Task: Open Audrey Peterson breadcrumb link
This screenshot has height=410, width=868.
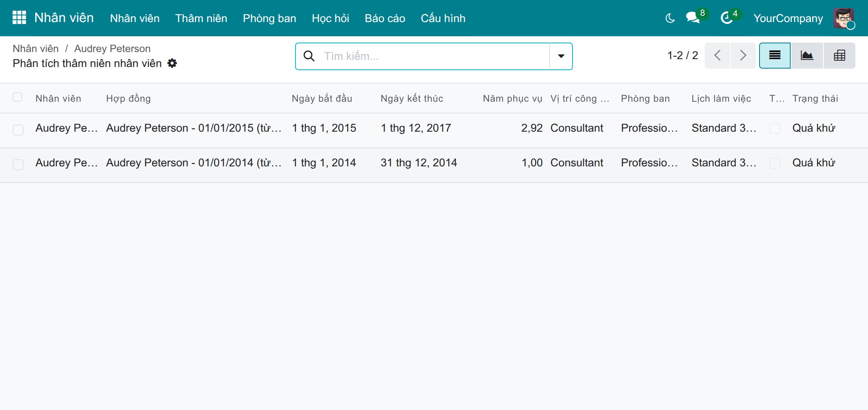Action: (112, 48)
